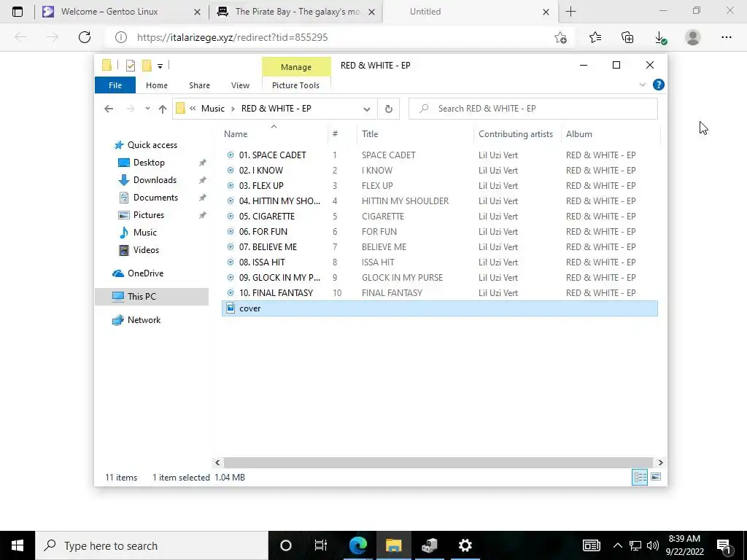Expand the address bar history dropdown
Viewport: 747px width, 560px height.
pyautogui.click(x=366, y=109)
